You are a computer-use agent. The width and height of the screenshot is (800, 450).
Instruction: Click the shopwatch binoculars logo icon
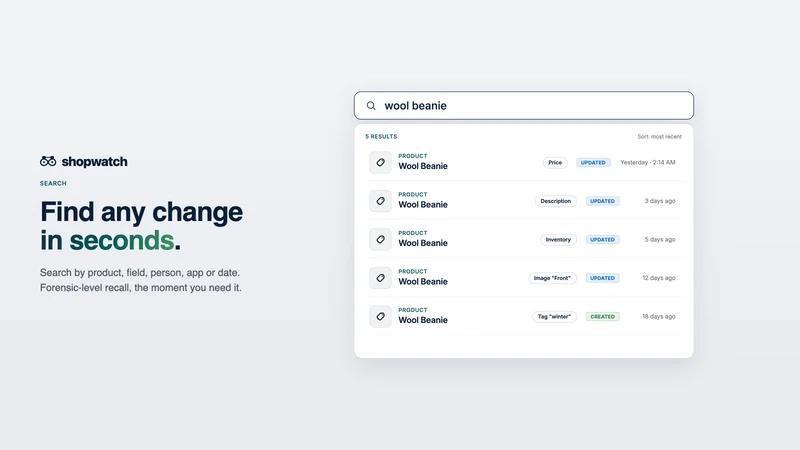pyautogui.click(x=48, y=161)
